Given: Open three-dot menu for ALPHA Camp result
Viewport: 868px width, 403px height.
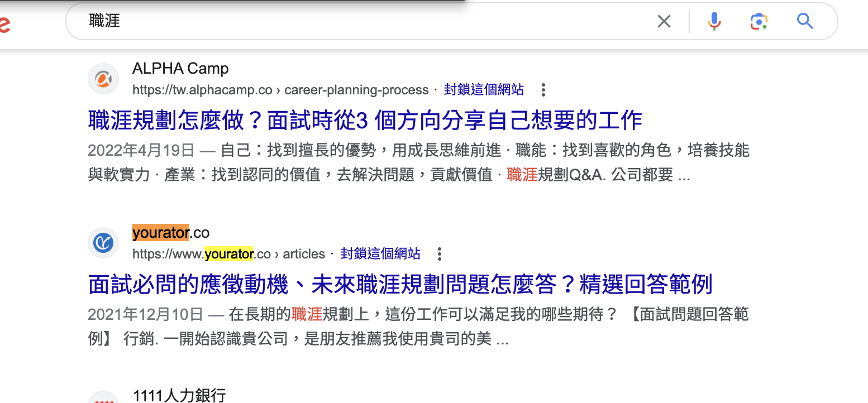Looking at the screenshot, I should tap(543, 89).
